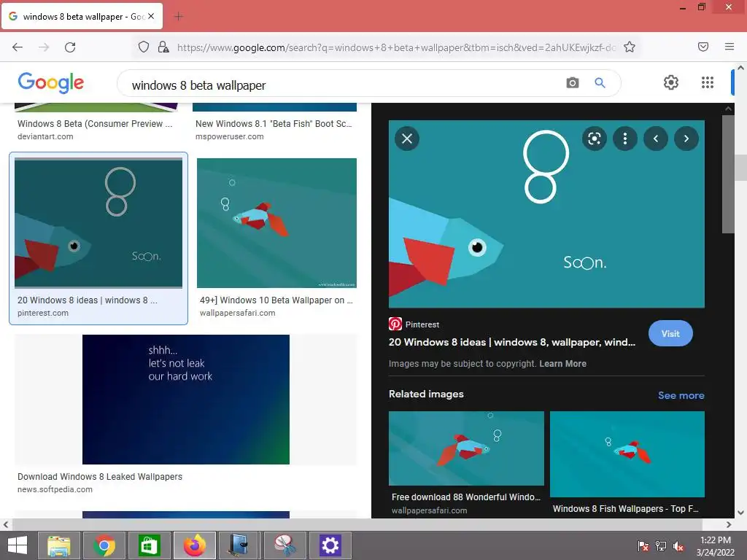
Task: Open File Explorer from the taskbar
Action: 59,545
